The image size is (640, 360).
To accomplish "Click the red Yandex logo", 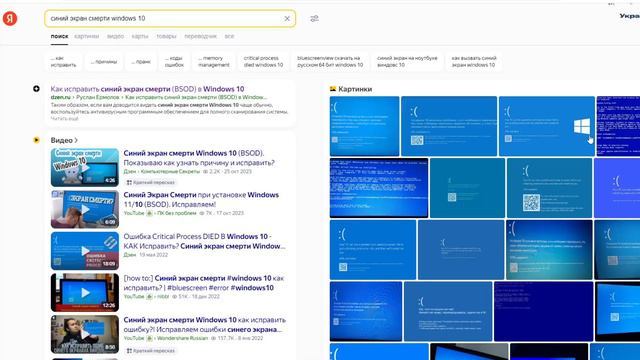I will pos(10,18).
